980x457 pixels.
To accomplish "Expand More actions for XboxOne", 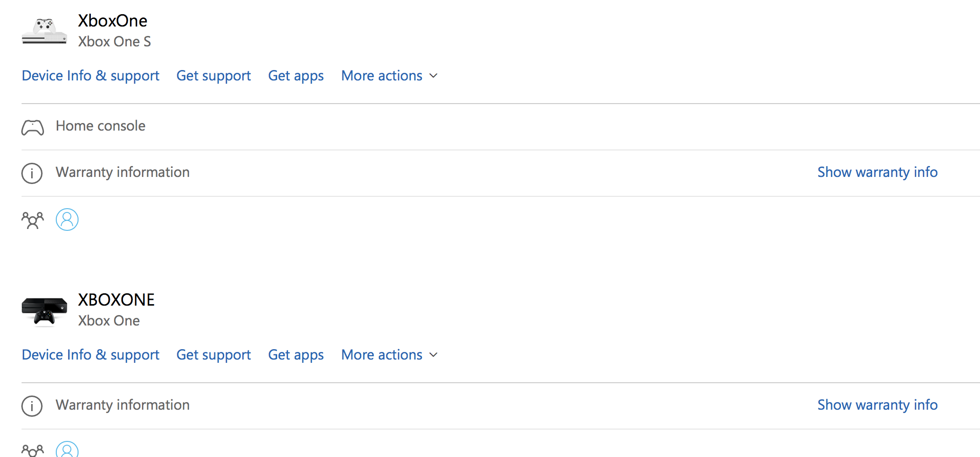I will click(x=390, y=76).
